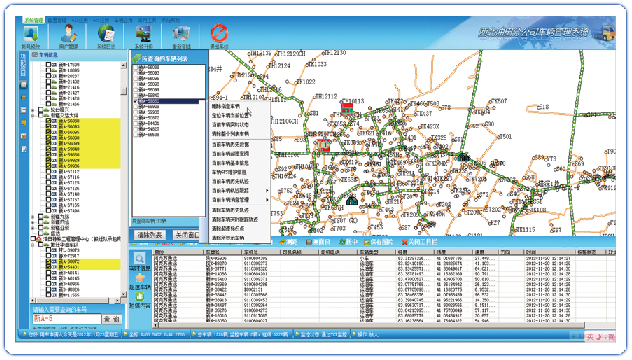Click the star icon for overspeed vehicles
The height and width of the screenshot is (360, 632).
coord(140,278)
